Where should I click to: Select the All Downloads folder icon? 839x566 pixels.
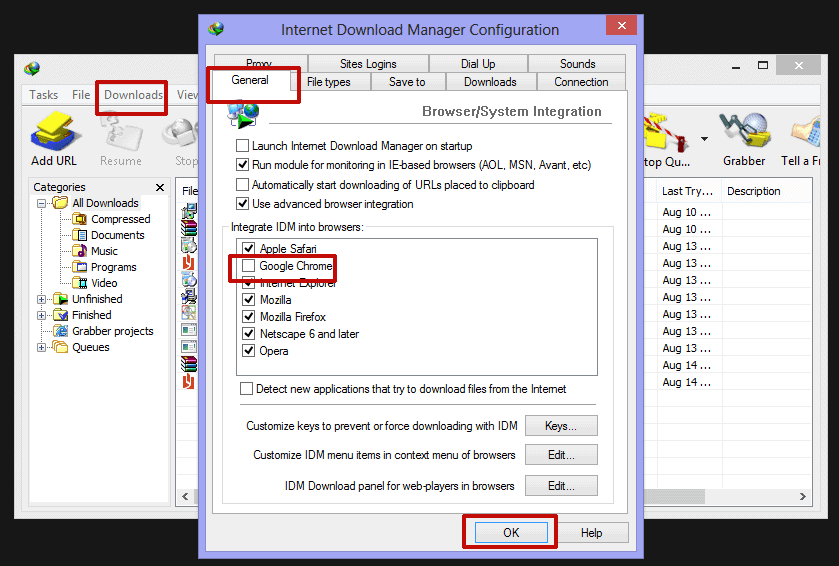[x=60, y=203]
